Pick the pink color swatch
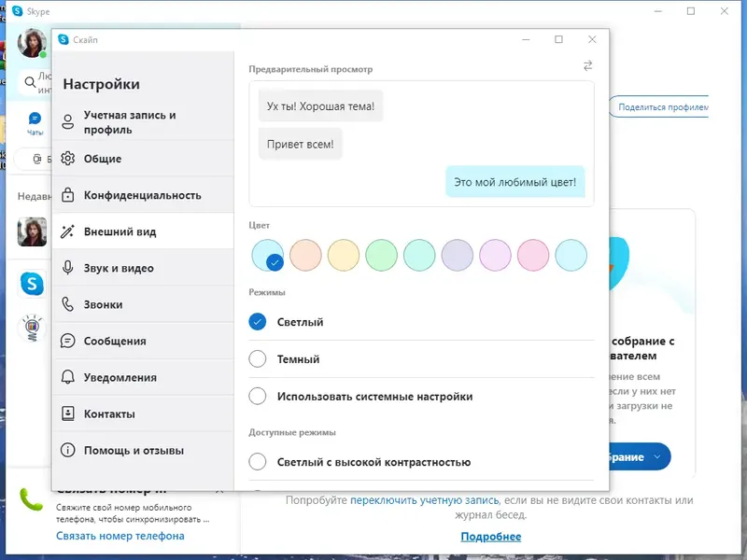This screenshot has height=560, width=747. [533, 255]
